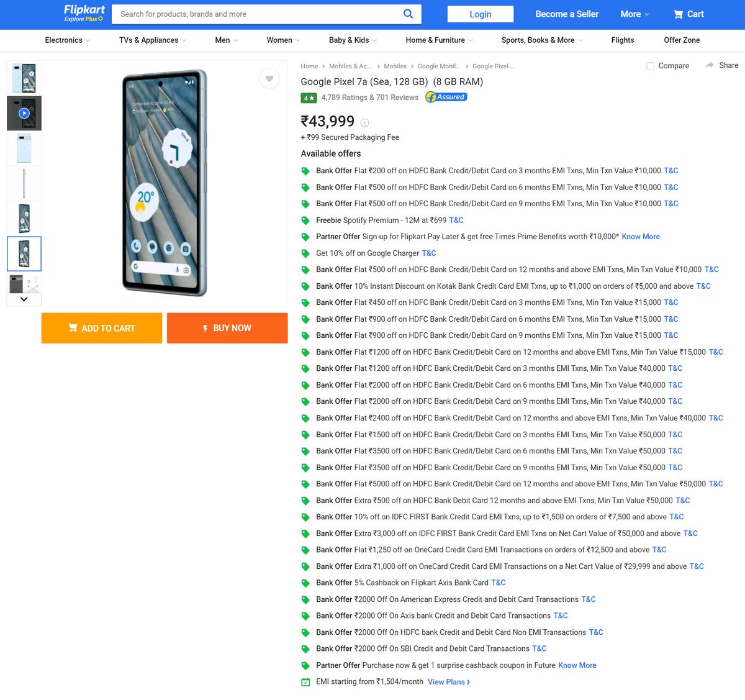Open T&C for Spotify Premium freebie
Viewport: 745px width, 700px height.
[x=456, y=220]
